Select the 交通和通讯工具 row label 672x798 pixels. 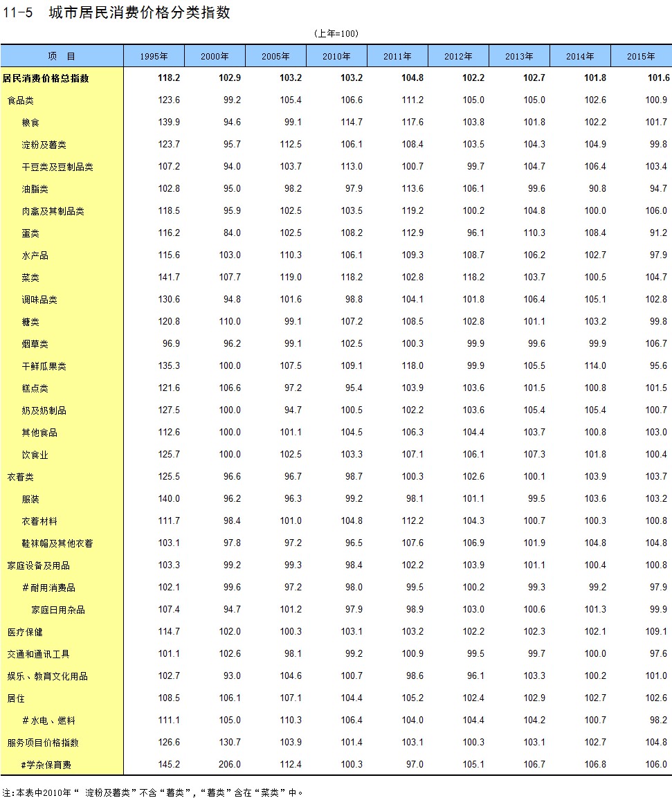click(39, 654)
